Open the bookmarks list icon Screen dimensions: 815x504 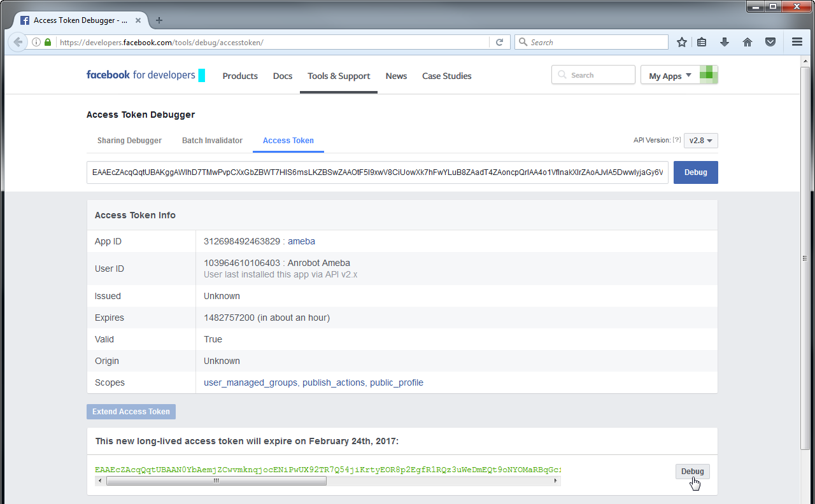click(x=702, y=42)
